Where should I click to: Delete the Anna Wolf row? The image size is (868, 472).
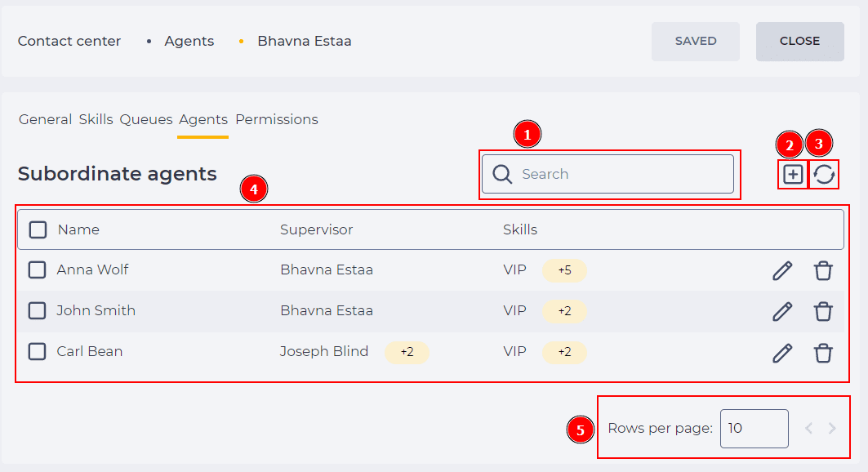823,270
